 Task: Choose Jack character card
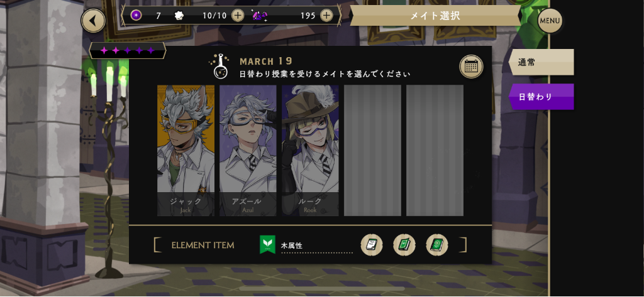click(186, 151)
